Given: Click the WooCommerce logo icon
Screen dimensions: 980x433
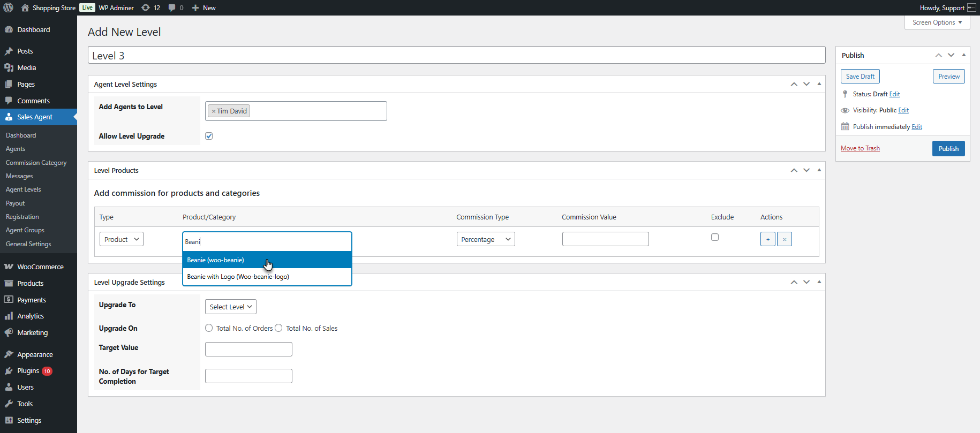Looking at the screenshot, I should (x=9, y=267).
